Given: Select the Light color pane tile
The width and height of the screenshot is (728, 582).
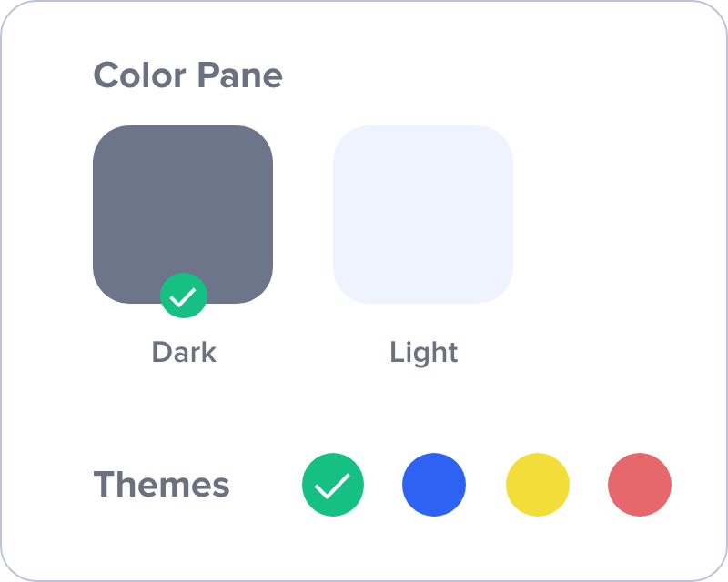Looking at the screenshot, I should coord(423,214).
